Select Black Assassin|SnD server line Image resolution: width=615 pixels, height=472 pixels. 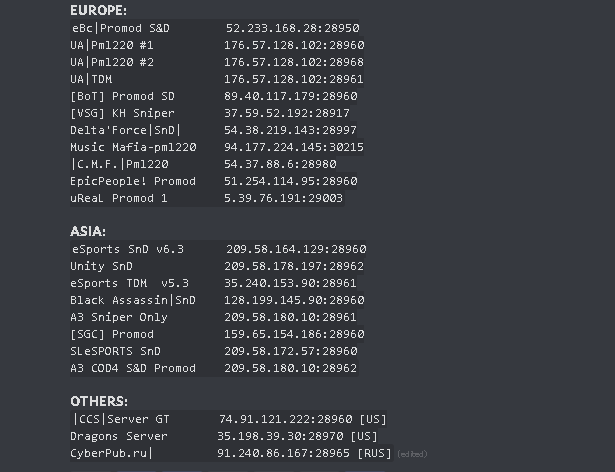pyautogui.click(x=217, y=300)
